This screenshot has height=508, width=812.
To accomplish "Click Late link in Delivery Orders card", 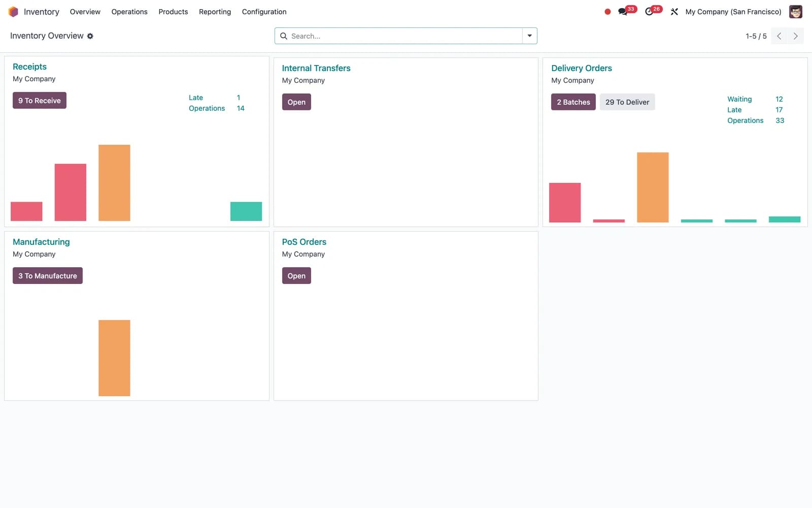I will [734, 110].
